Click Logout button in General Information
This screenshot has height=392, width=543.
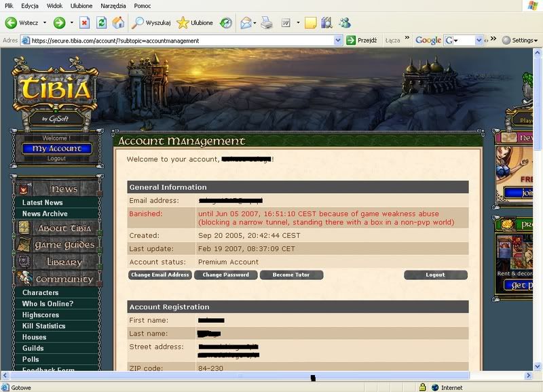[436, 275]
